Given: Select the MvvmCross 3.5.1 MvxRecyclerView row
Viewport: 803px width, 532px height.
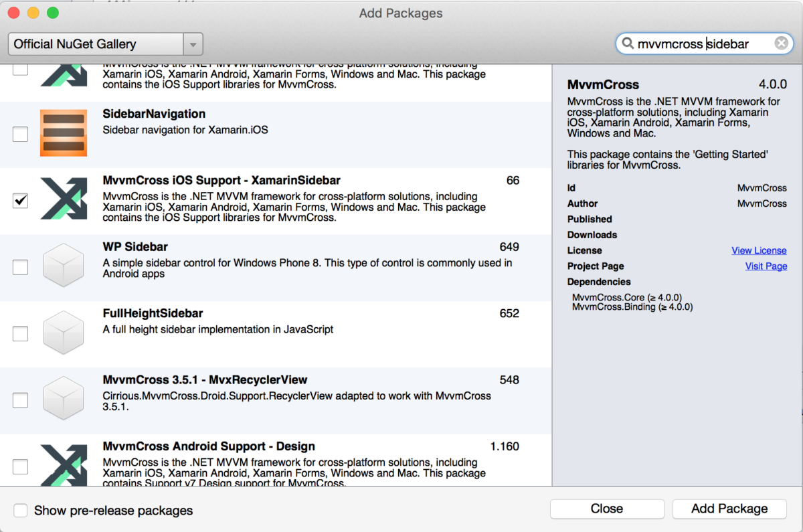Looking at the screenshot, I should pyautogui.click(x=301, y=395).
